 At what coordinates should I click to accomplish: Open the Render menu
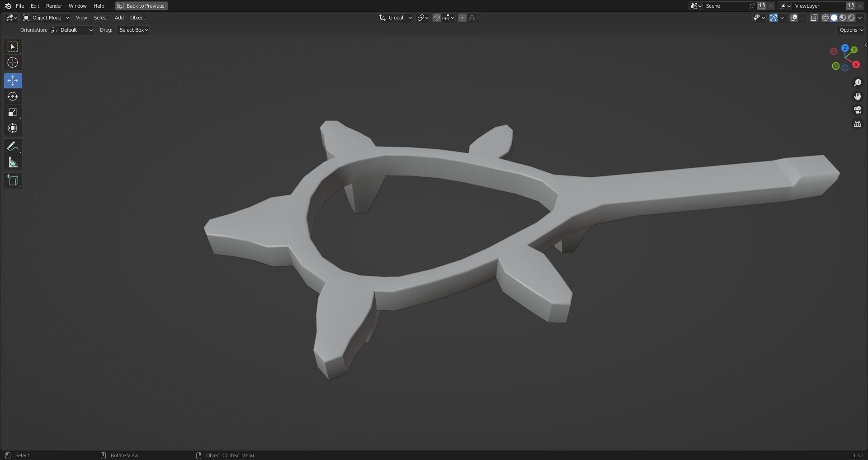(x=54, y=6)
